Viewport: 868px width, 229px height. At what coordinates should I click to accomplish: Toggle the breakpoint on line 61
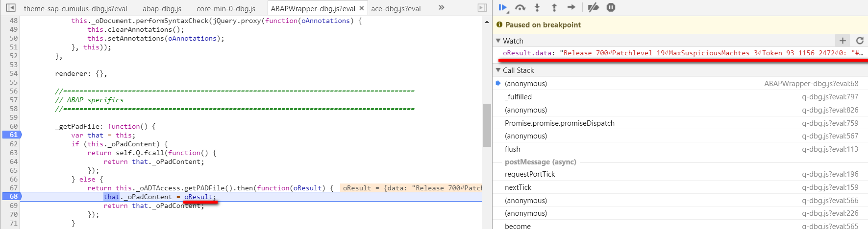pos(12,135)
